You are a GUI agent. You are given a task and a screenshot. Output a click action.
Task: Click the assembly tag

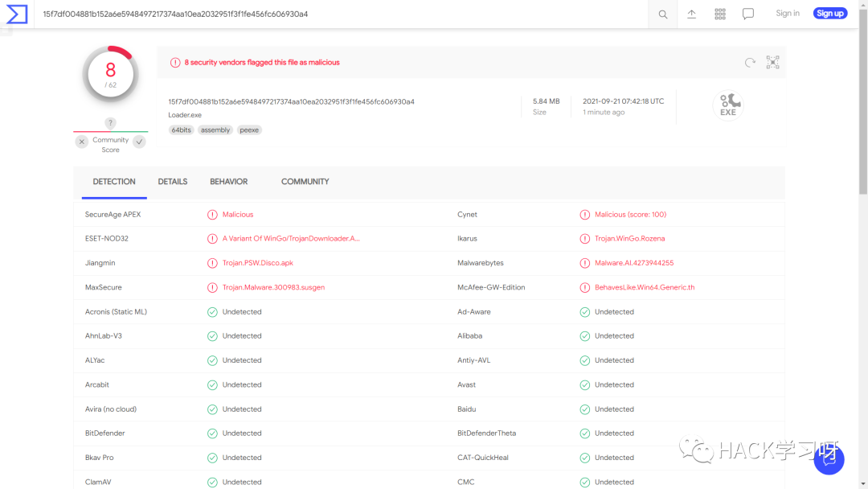tap(215, 130)
